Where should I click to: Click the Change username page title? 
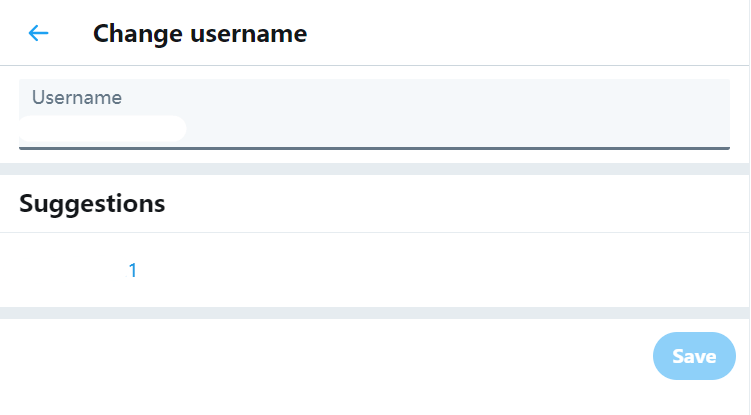200,34
